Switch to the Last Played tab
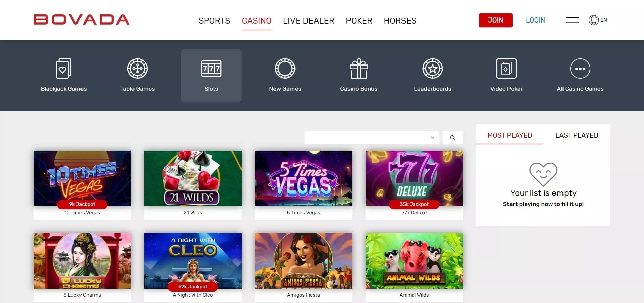Viewport: 644px width, 303px height. point(577,135)
